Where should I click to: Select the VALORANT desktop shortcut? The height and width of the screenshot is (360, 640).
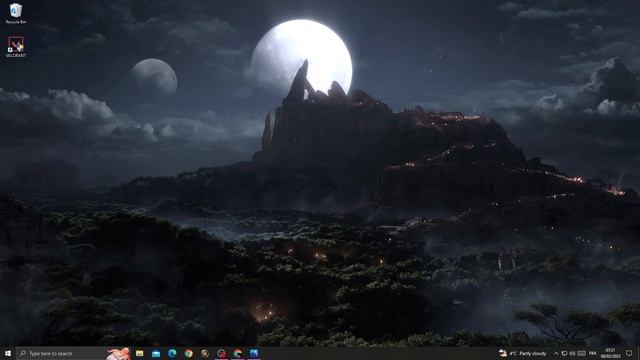coord(16,47)
